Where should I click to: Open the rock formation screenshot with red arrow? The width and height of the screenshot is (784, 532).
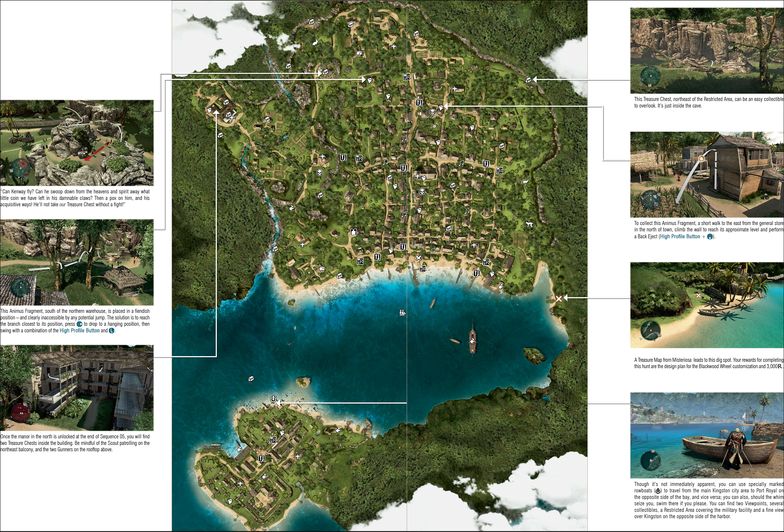(77, 143)
